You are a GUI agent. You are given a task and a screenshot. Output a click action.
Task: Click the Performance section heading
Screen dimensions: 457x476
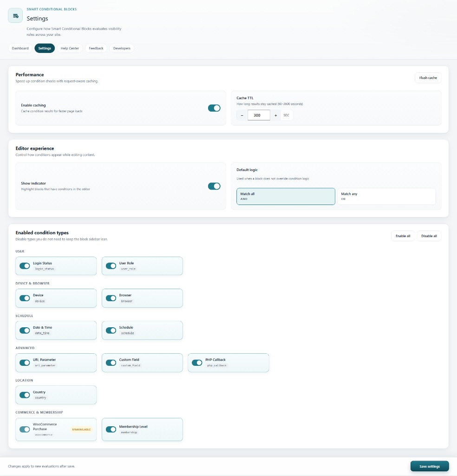tap(30, 75)
